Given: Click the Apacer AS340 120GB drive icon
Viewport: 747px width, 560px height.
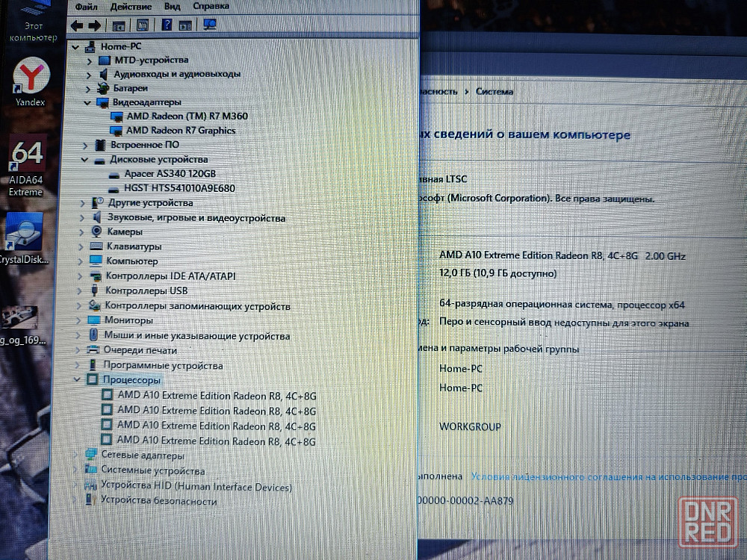Looking at the screenshot, I should tap(114, 175).
